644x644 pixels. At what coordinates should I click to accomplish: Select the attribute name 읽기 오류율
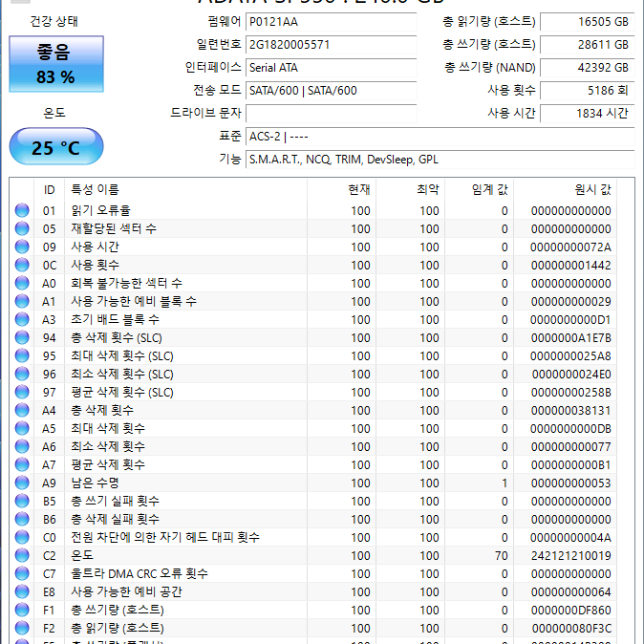(100, 210)
